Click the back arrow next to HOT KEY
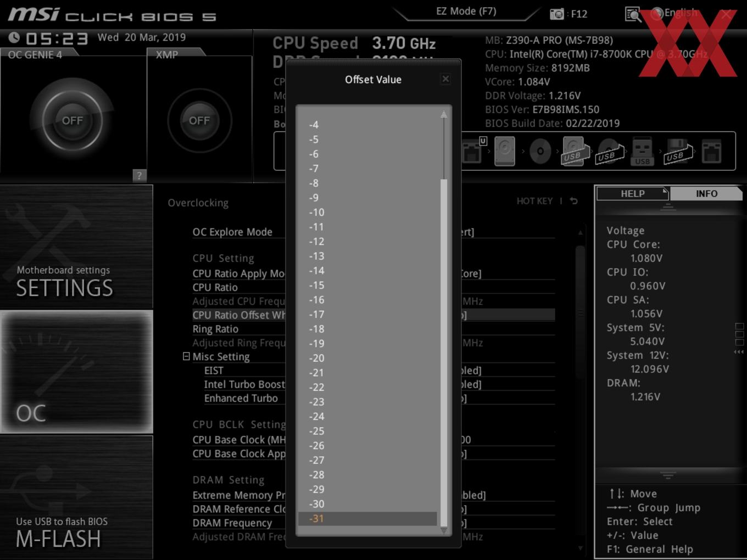This screenshot has width=747, height=560. pos(573,201)
